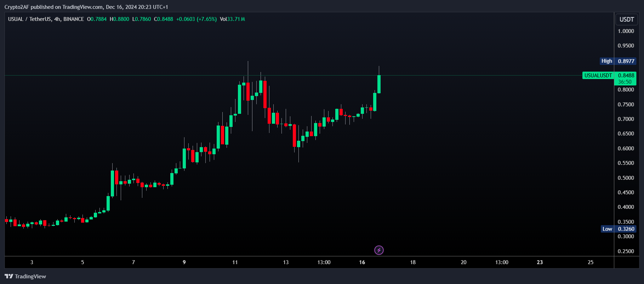Click the candle countdown 36:50
The height and width of the screenshot is (284, 644).
pos(625,82)
